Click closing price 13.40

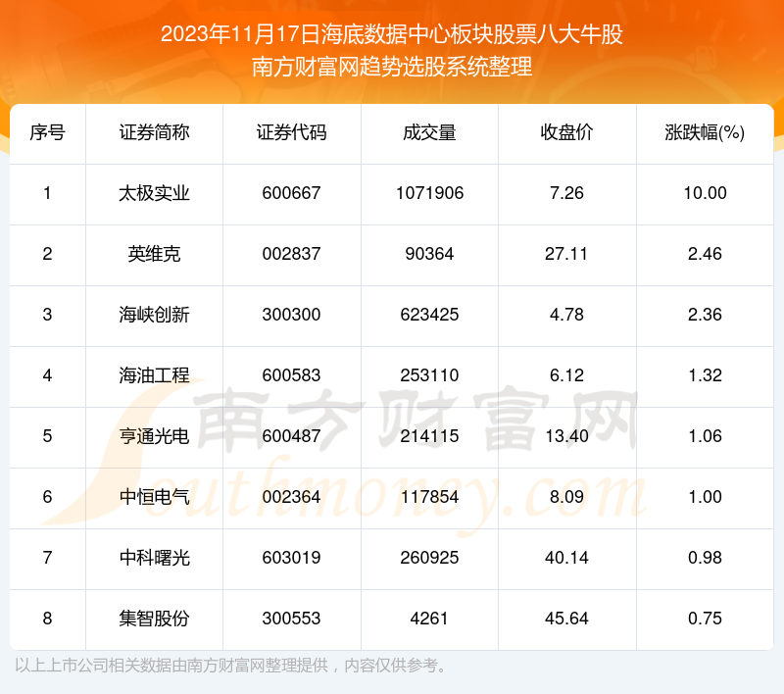click(567, 436)
